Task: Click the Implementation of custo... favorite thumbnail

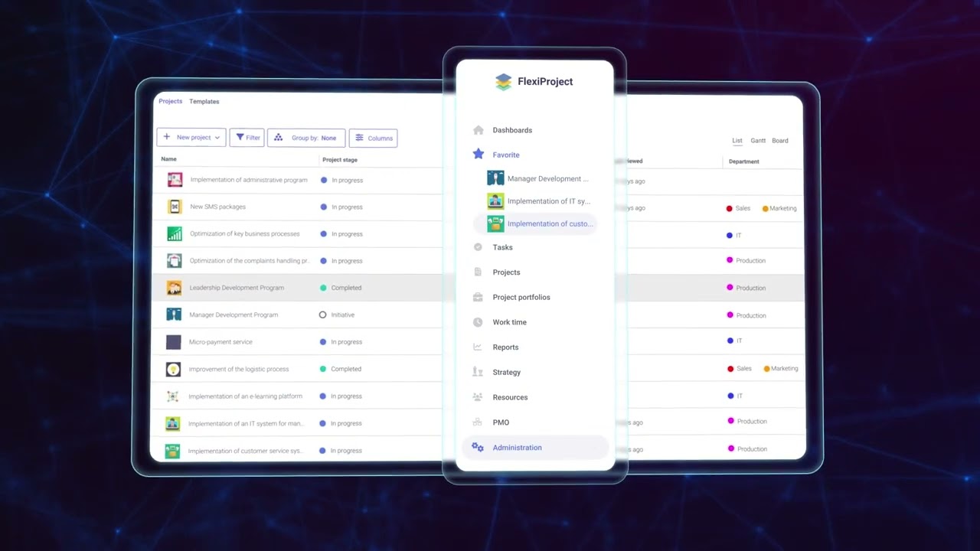Action: 495,223
